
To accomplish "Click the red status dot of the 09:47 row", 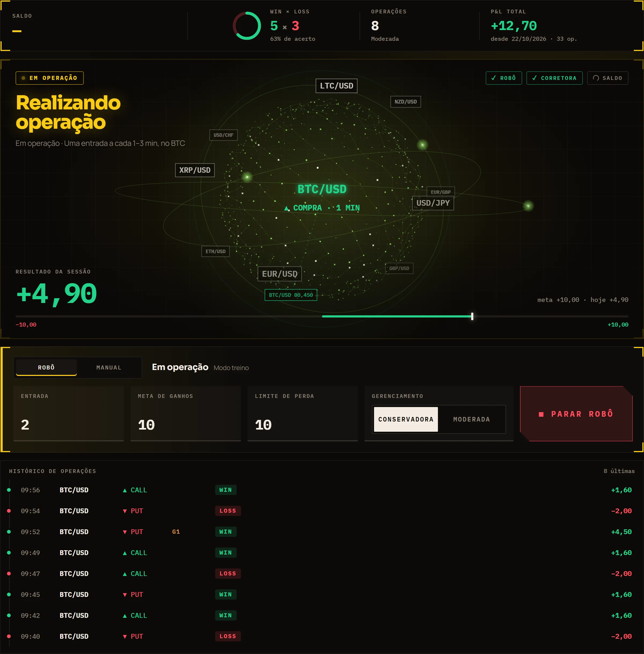I will click(9, 574).
